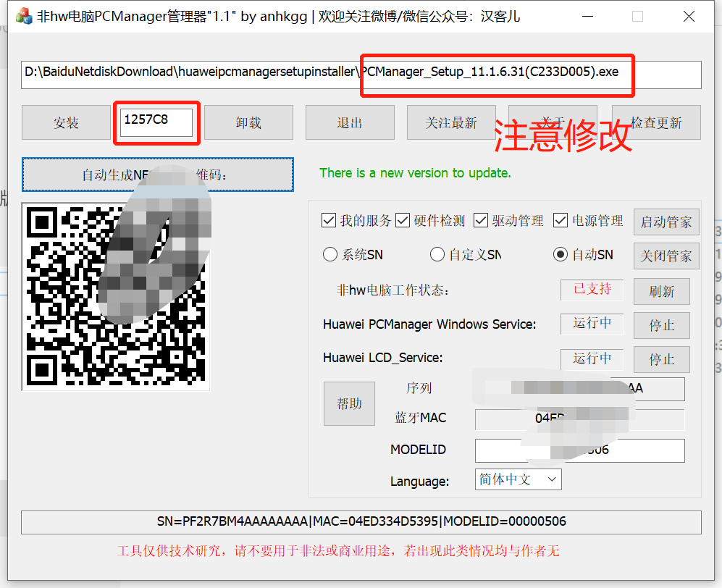This screenshot has width=722, height=588.
Task: Click the 关注最新 button
Action: point(451,122)
